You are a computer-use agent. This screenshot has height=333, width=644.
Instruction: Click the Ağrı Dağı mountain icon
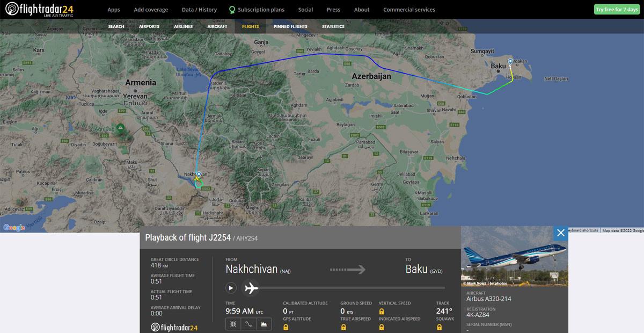pos(121,127)
